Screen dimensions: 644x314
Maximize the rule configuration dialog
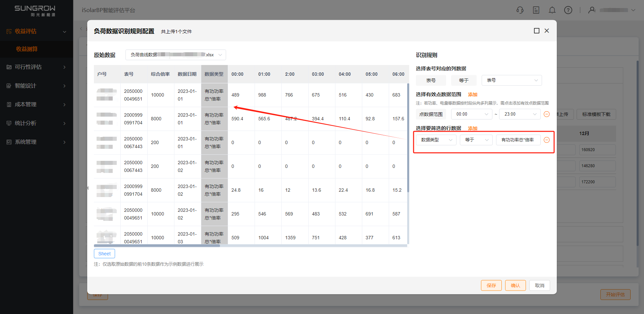[537, 31]
